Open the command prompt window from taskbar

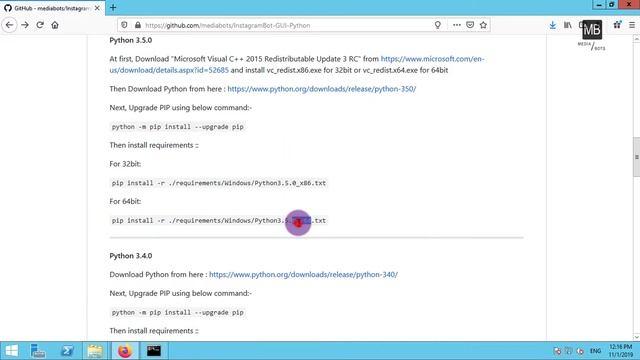point(154,351)
